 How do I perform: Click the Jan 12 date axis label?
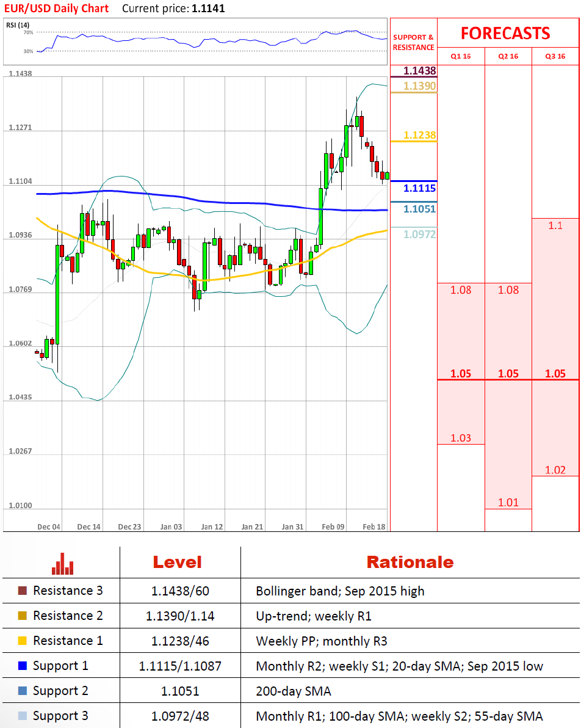(212, 527)
